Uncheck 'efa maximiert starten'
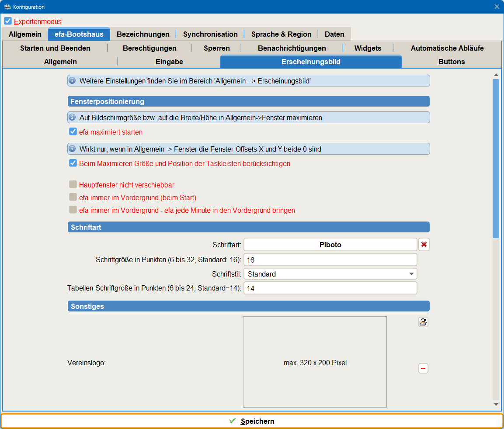Viewport: 504px width, 429px height. point(73,132)
